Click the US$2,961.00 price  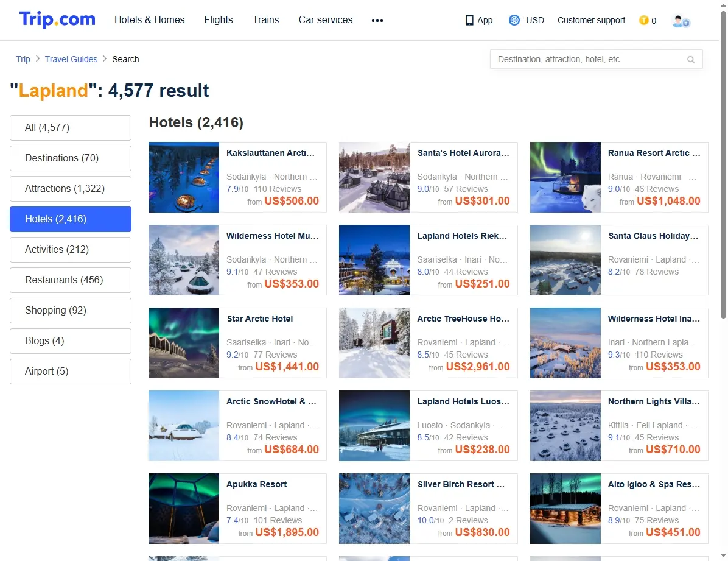tap(477, 367)
